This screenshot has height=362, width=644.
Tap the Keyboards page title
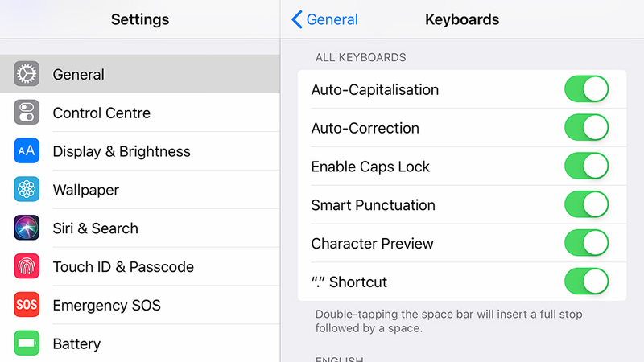click(x=462, y=19)
